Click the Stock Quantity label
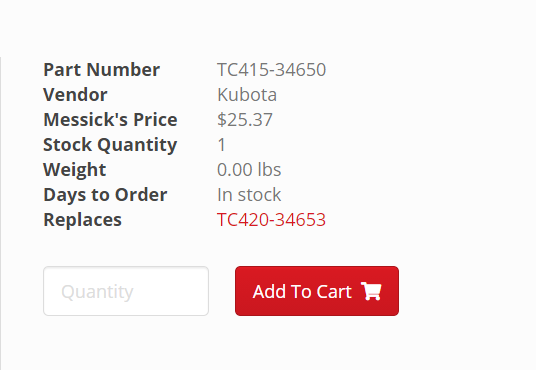536x370 pixels. coord(110,145)
